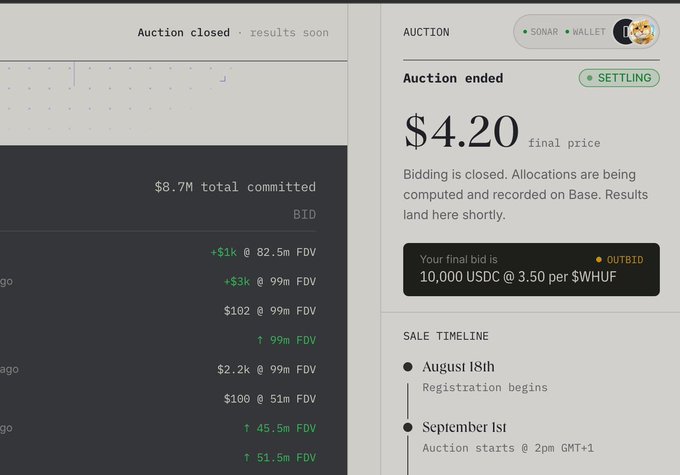Viewport: 680px width, 475px height.
Task: Open the final bid card 10,000 USDC
Action: (531, 269)
